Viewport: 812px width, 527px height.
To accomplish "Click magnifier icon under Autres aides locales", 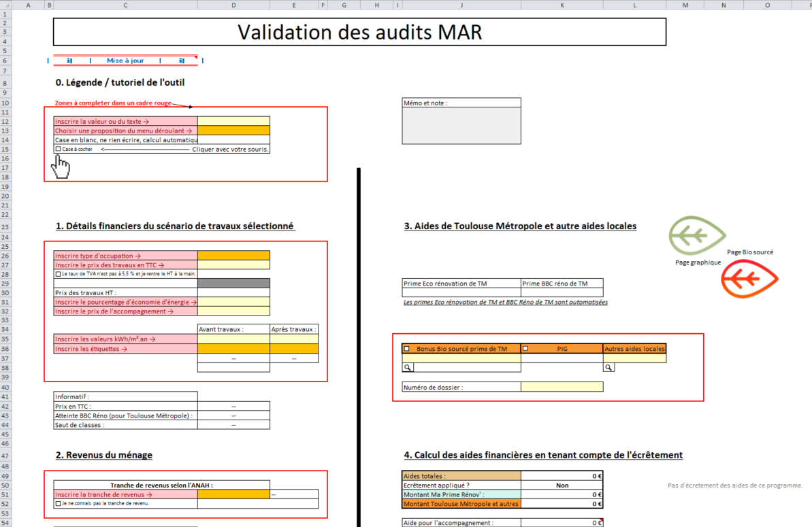I will [608, 367].
